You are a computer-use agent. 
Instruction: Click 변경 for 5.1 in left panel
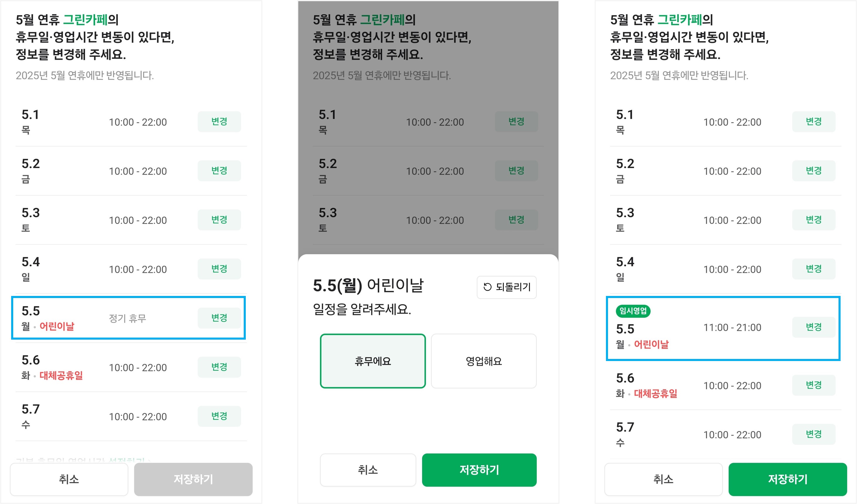coord(219,122)
